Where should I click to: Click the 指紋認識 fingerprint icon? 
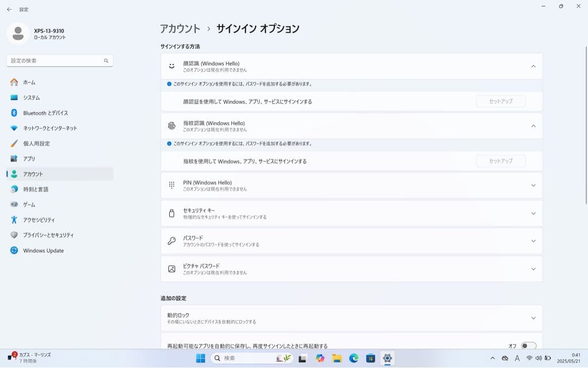pos(171,125)
